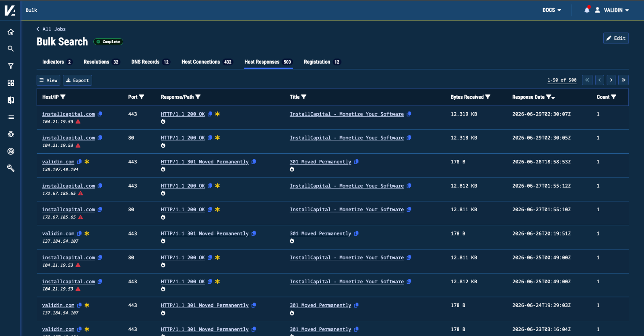The image size is (644, 336).
Task: Jump to the last results page
Action: tap(623, 80)
